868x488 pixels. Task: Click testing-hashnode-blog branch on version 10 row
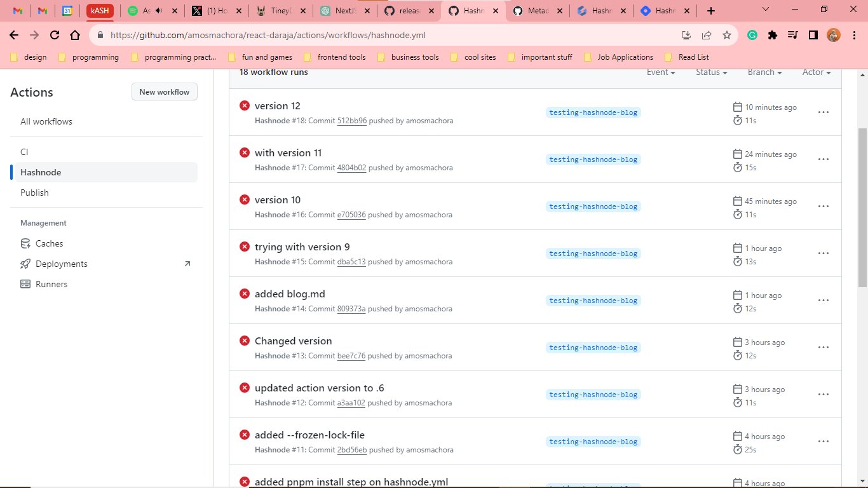click(x=593, y=207)
